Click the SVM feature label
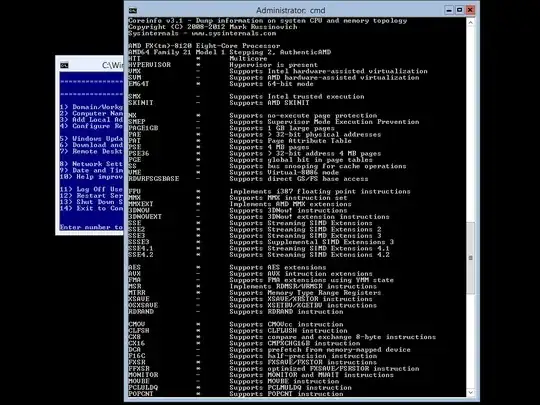The width and height of the screenshot is (540, 405). (x=134, y=77)
